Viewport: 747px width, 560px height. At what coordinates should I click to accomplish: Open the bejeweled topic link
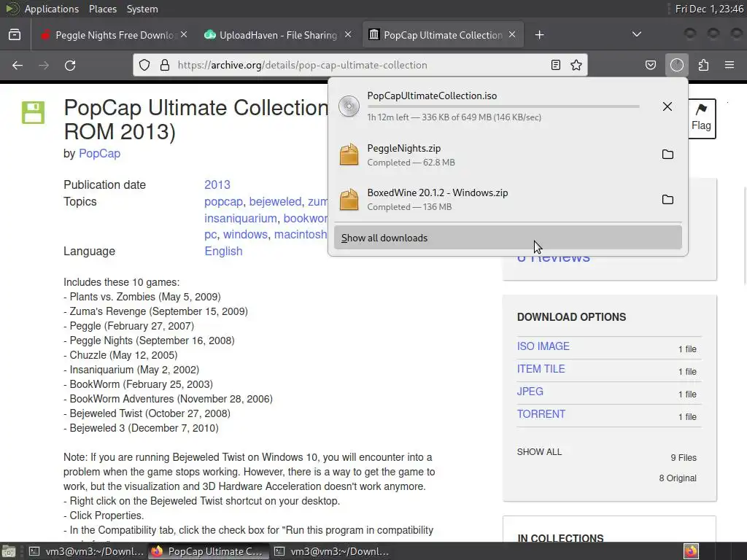click(x=275, y=201)
